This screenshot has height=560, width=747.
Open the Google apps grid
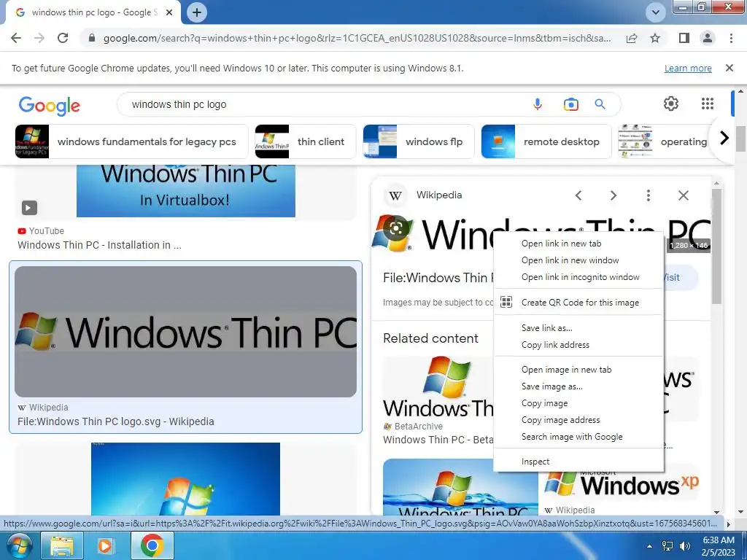708,104
